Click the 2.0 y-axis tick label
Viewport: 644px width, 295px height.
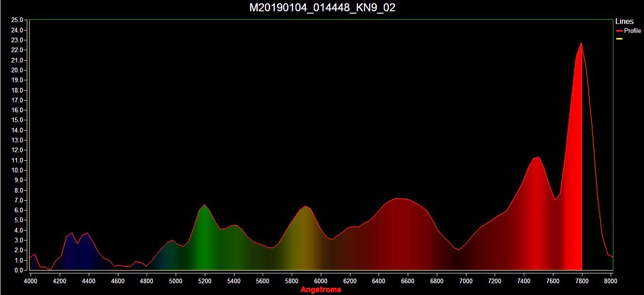point(19,250)
